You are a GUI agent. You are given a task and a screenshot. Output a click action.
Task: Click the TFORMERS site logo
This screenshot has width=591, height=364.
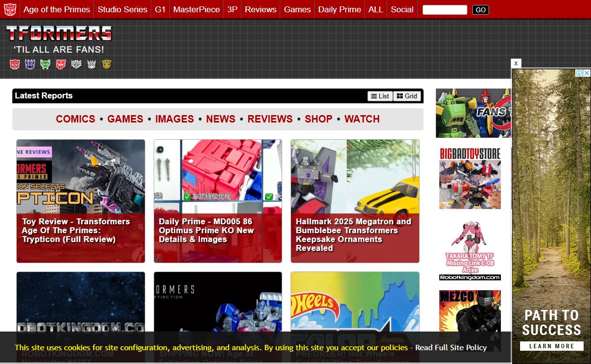59,33
